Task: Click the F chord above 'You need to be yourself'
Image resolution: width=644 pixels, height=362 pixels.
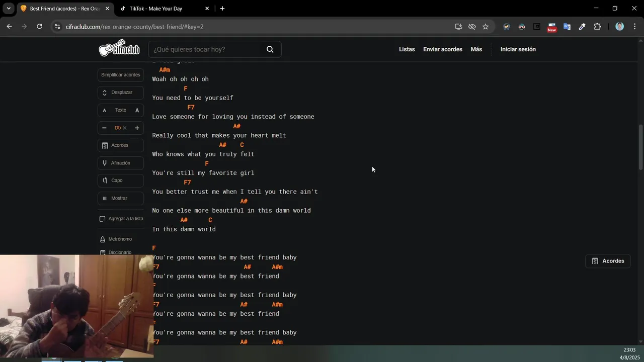Action: point(186,88)
